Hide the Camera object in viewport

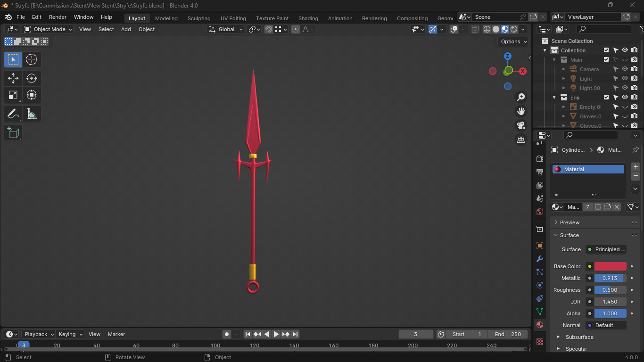(x=625, y=69)
